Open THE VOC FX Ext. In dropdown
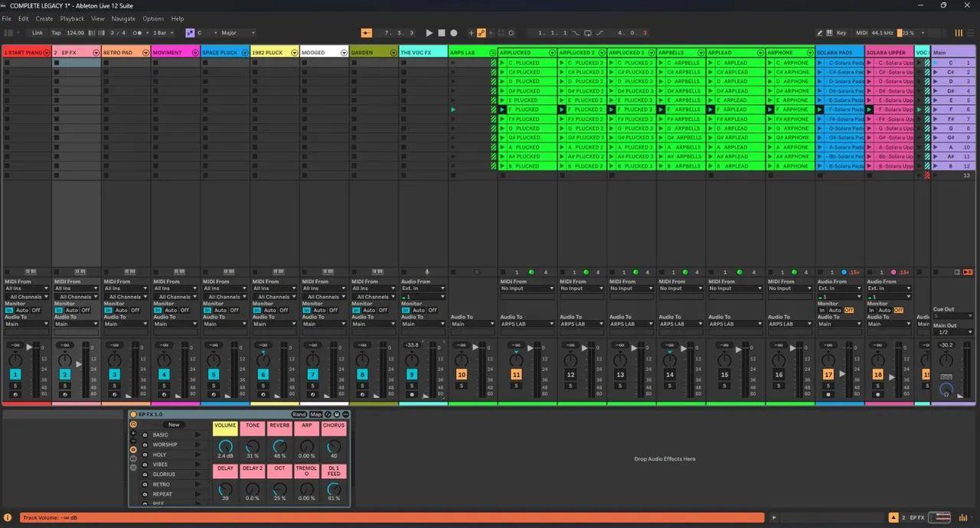The image size is (980, 528). (423, 288)
